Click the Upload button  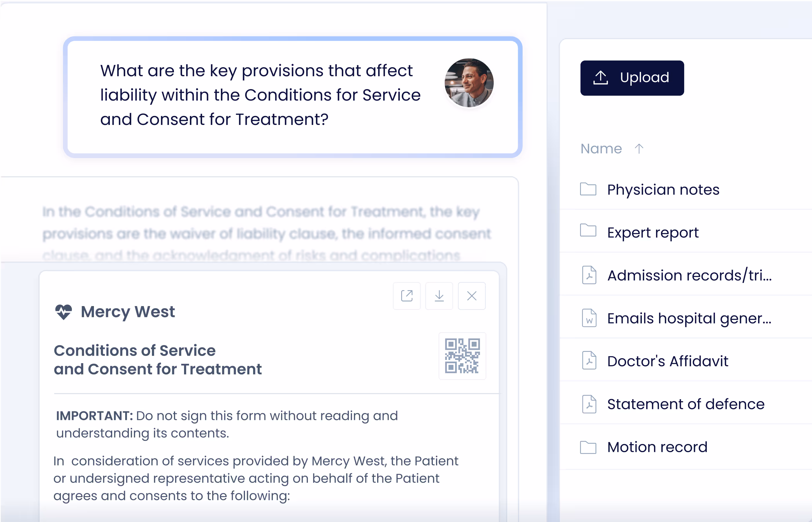click(x=632, y=77)
